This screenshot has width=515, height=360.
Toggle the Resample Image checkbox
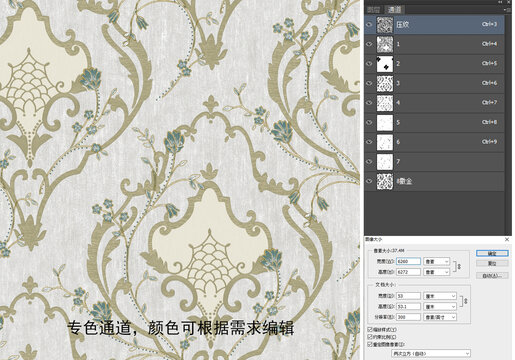(370, 344)
